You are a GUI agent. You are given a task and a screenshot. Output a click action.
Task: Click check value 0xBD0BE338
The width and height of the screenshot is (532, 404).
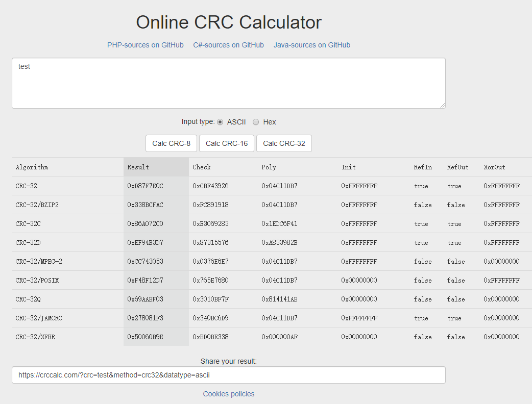tap(210, 337)
